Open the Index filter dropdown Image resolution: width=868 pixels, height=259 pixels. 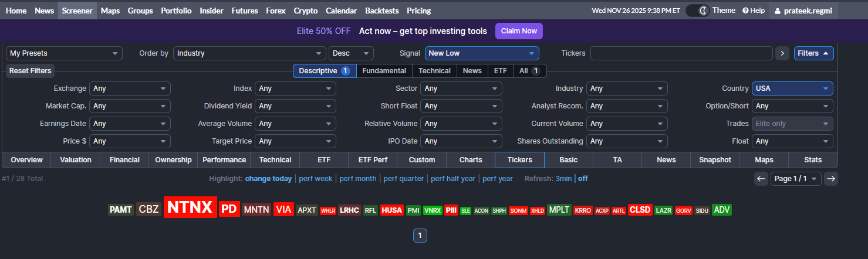(295, 88)
